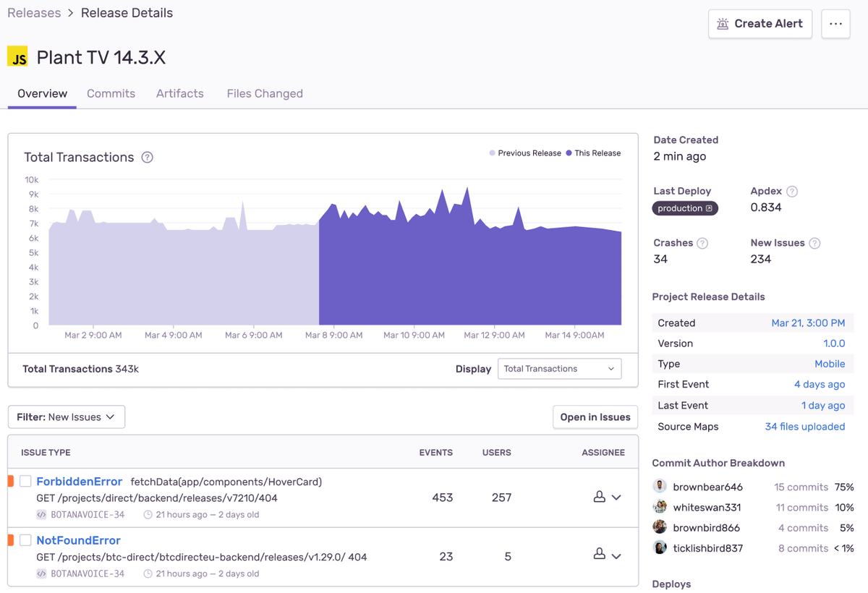
Task: Click the New Issues help icon
Action: coord(814,243)
